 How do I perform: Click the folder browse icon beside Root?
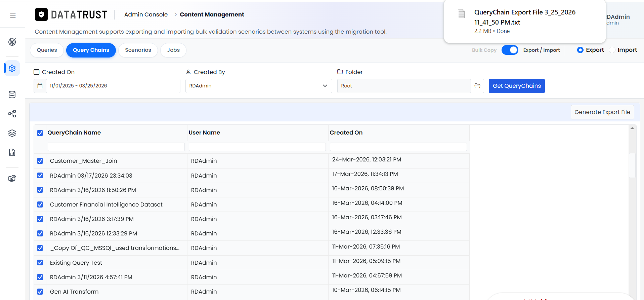pos(477,86)
